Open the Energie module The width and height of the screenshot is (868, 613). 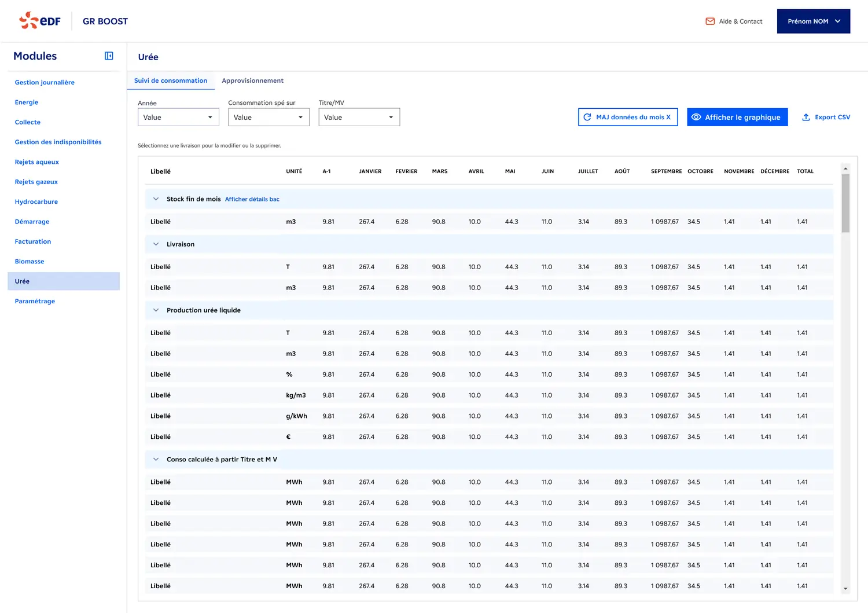tap(27, 102)
